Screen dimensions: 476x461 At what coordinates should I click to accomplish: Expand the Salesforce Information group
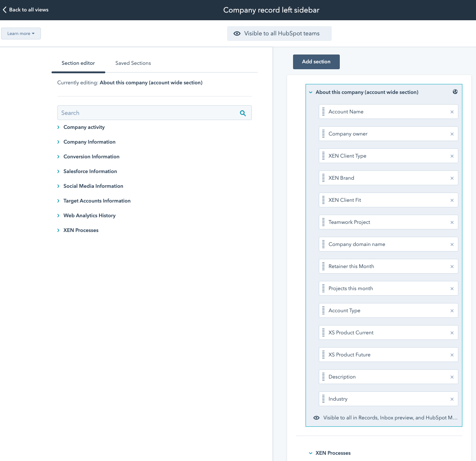coord(58,172)
